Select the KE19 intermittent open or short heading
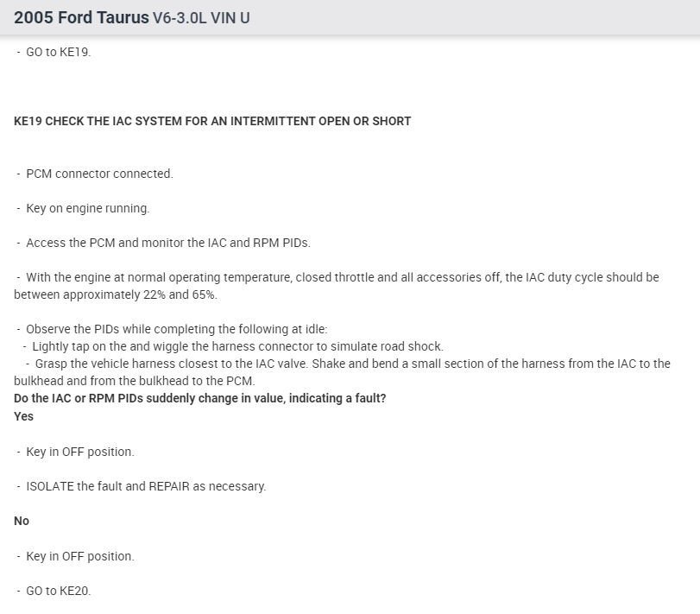 tap(212, 121)
